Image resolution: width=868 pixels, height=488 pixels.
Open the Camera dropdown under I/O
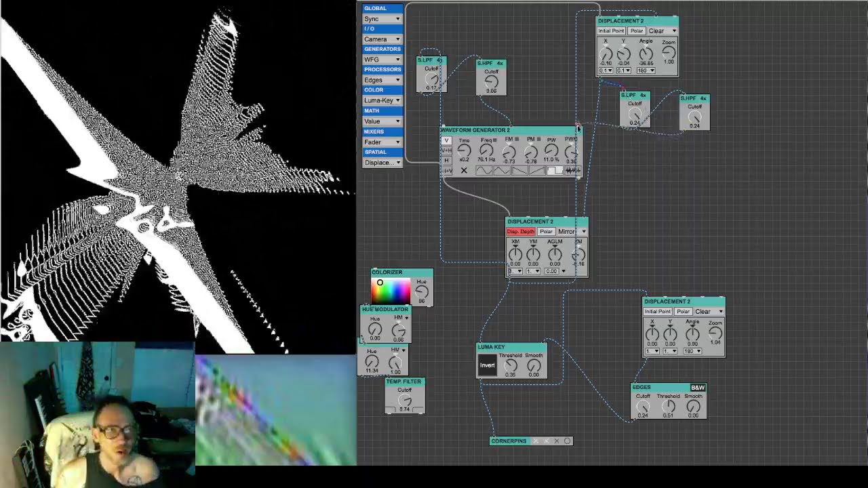tap(382, 39)
